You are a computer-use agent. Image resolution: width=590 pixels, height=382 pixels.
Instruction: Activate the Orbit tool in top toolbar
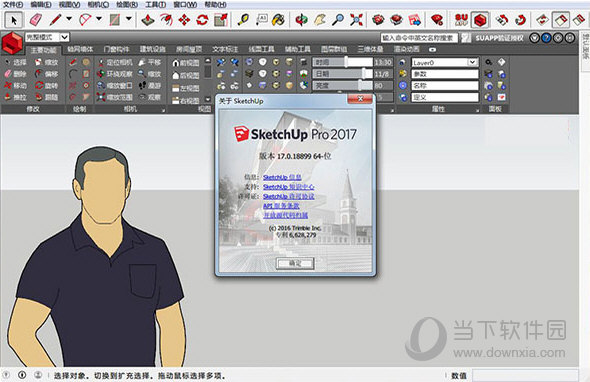[301, 20]
